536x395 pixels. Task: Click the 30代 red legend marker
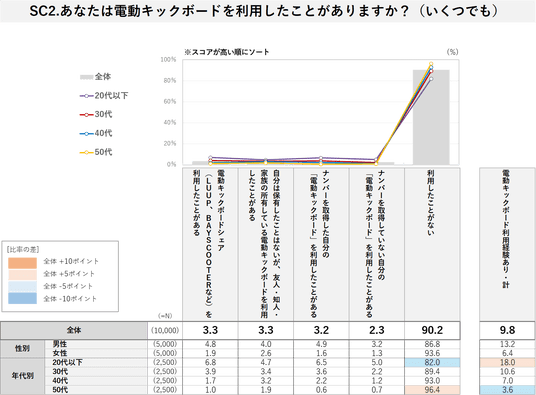86,115
